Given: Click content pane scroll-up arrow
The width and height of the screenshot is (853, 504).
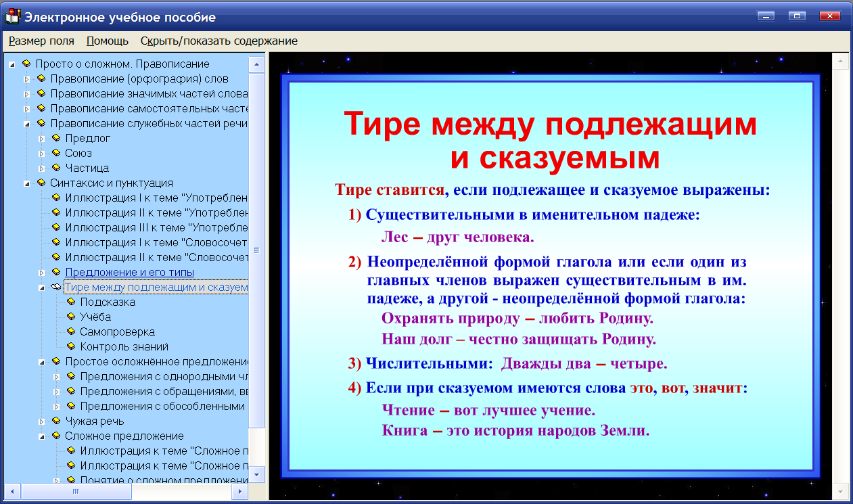Looking at the screenshot, I should click(x=840, y=62).
